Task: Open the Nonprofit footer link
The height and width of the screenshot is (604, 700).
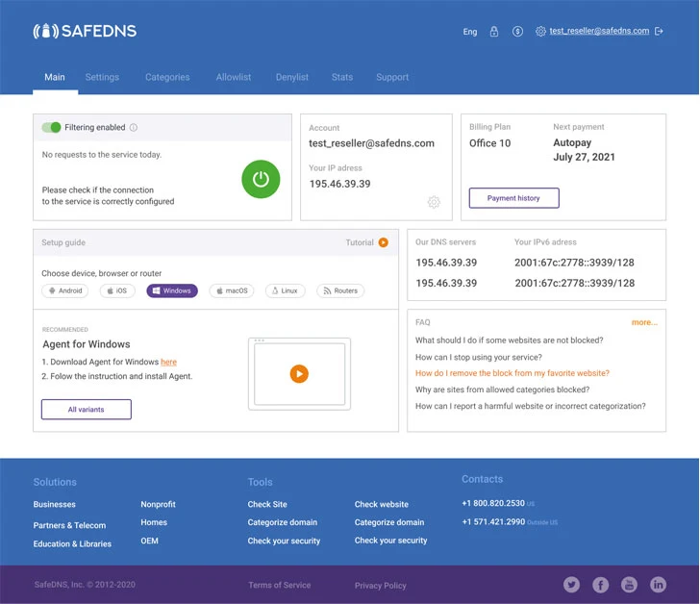Action: pos(158,504)
